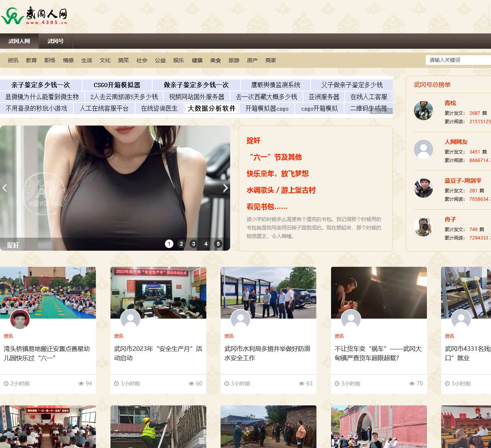
Task: Switch to carousel slide 2
Action: 181,244
